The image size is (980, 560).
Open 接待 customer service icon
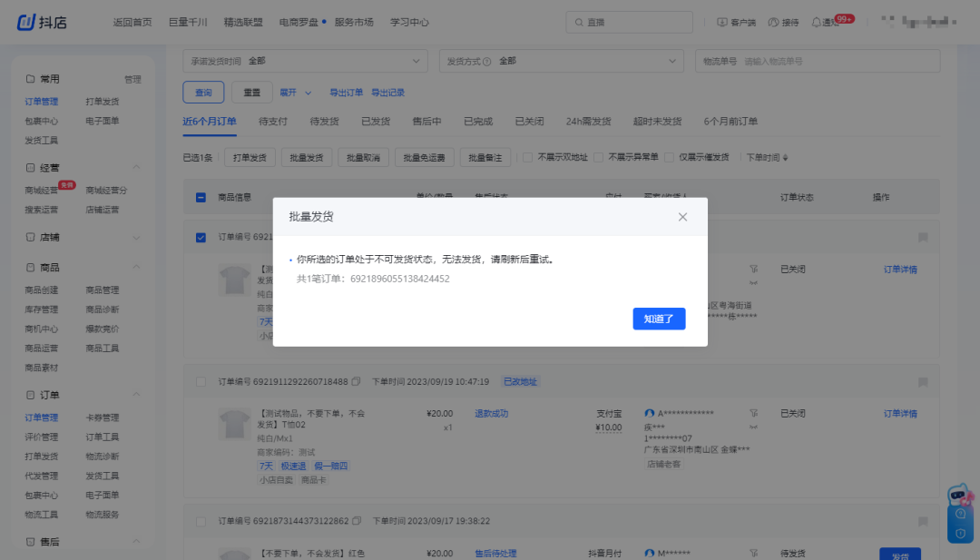pos(773,22)
